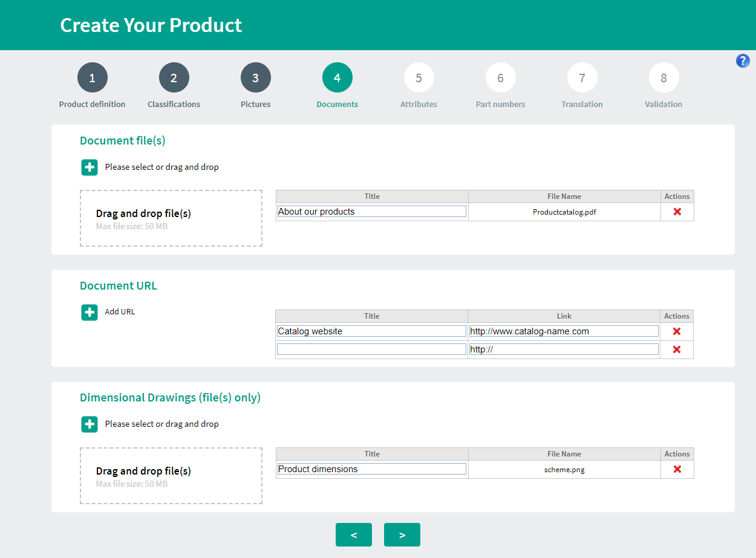Focus the empty URL title field
756x558 pixels.
point(371,349)
